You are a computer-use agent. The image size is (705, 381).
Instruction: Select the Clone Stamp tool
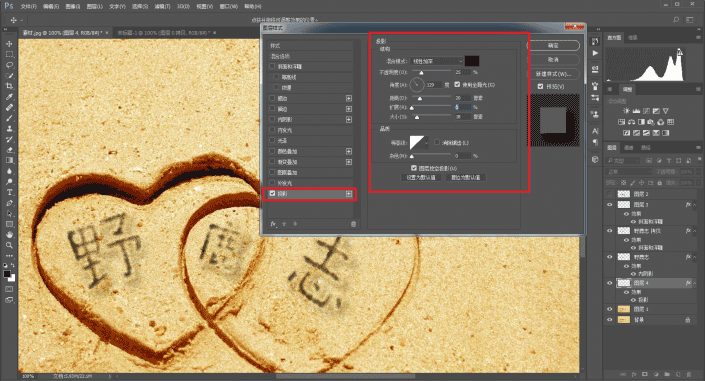point(9,129)
